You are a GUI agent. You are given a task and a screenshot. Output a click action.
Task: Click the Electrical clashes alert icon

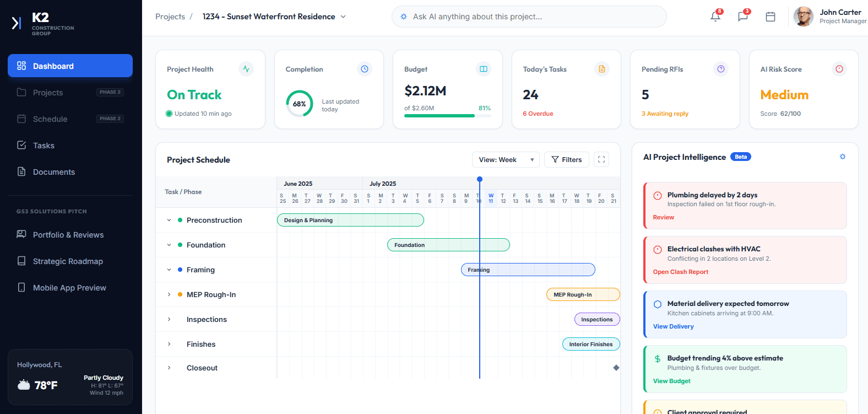658,249
